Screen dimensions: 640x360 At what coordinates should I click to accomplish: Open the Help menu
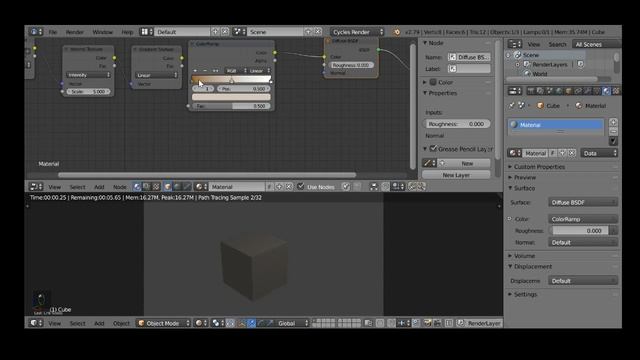click(x=127, y=32)
